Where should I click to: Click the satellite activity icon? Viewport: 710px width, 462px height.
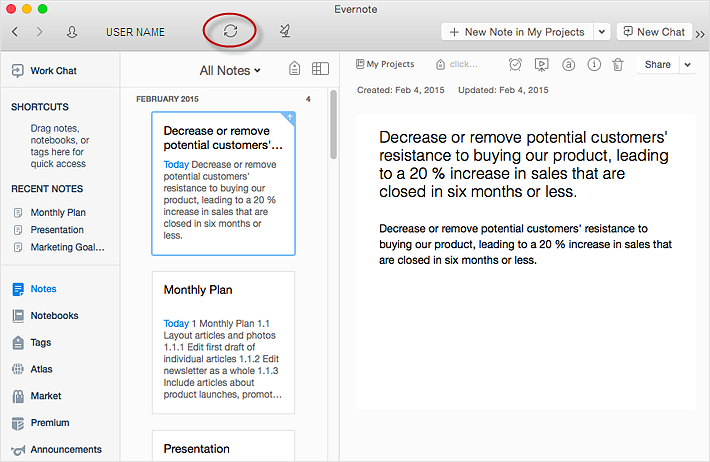(286, 31)
